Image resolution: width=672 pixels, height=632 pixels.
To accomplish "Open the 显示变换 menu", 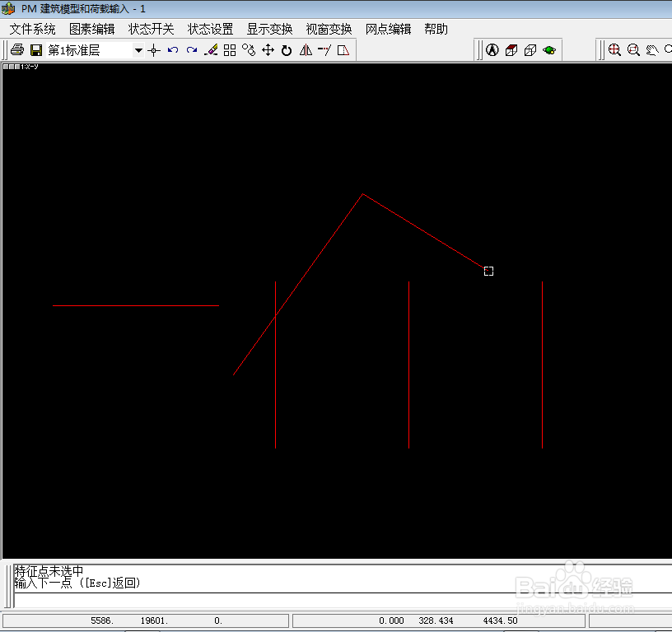I will click(x=269, y=29).
